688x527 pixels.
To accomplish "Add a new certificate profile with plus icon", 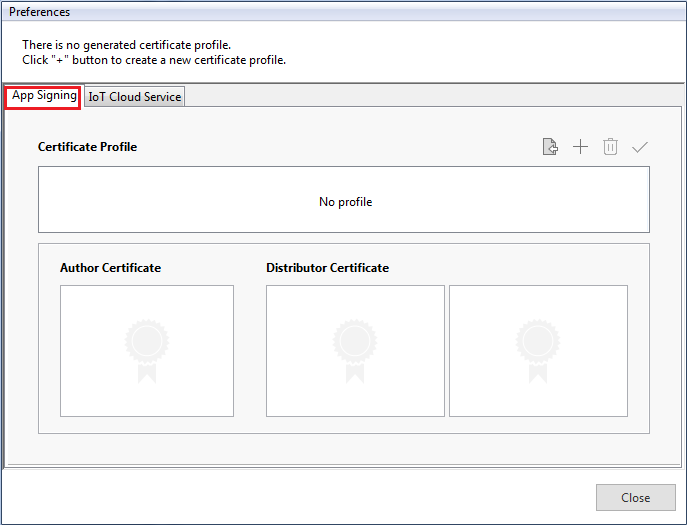I will (580, 147).
